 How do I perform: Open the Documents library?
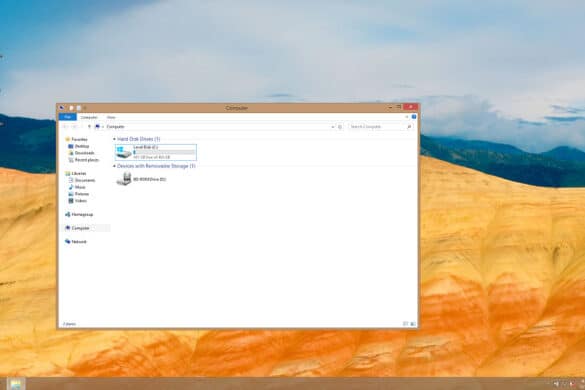click(x=82, y=180)
